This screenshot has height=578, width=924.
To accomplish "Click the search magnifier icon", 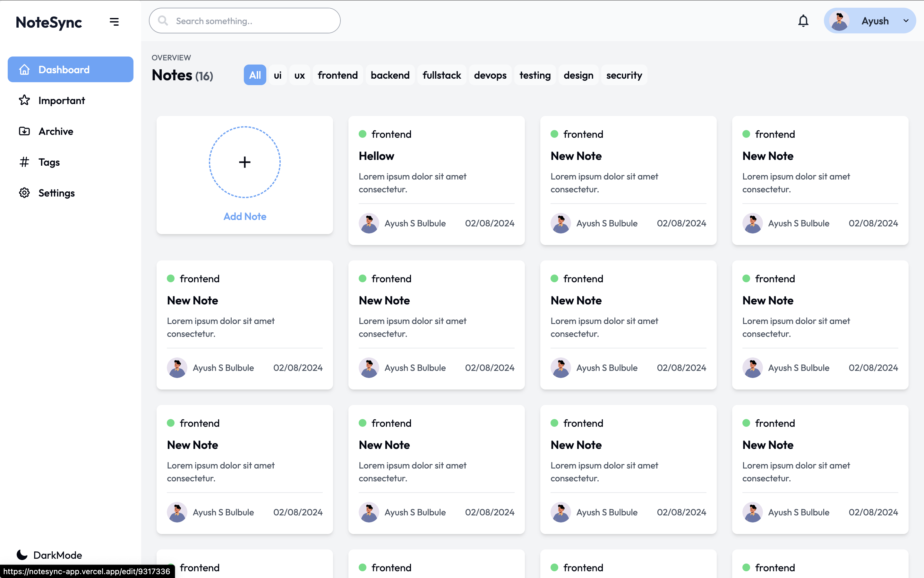I will tap(163, 21).
